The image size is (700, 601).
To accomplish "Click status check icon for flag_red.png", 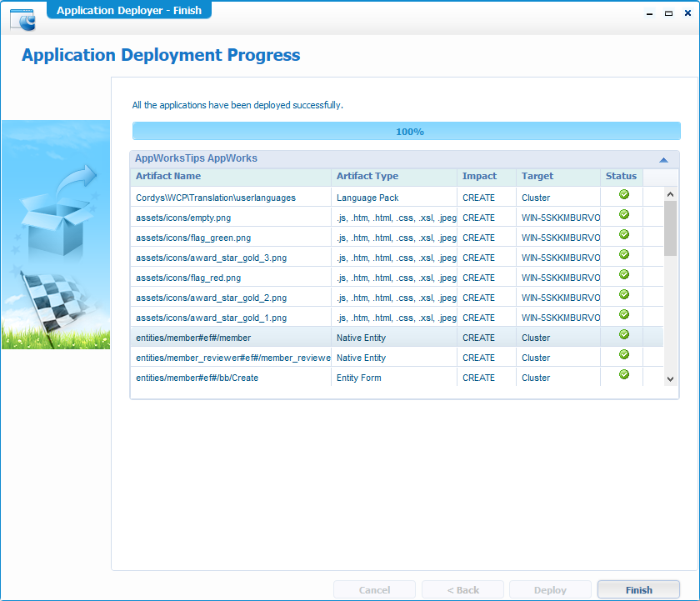I will tap(624, 275).
